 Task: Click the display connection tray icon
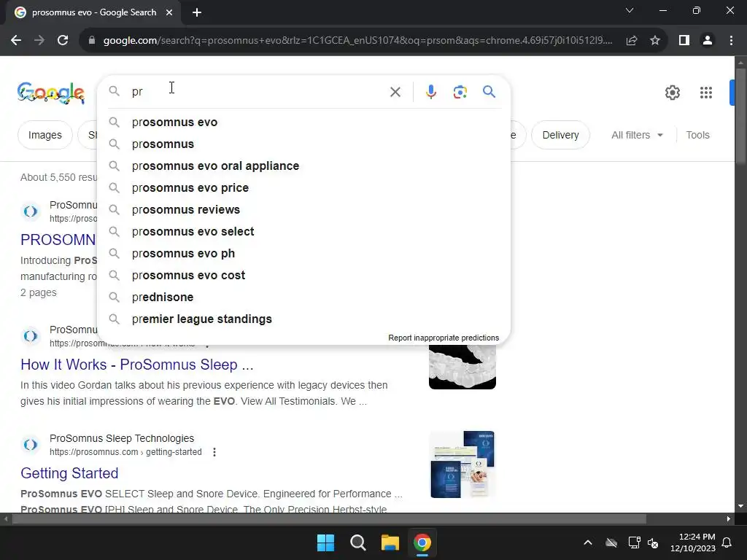click(634, 542)
